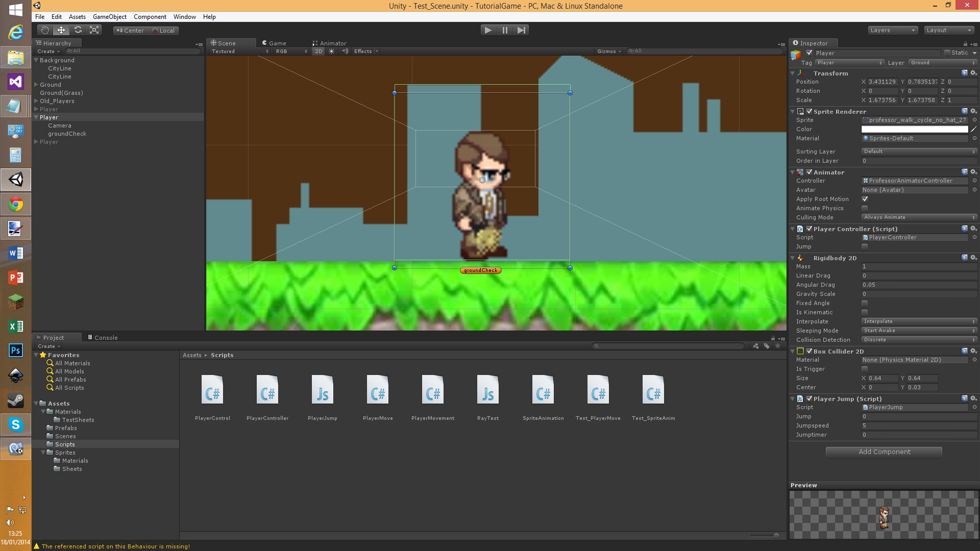980x551 pixels.
Task: Enable Is Kinematic checkbox
Action: click(x=865, y=312)
